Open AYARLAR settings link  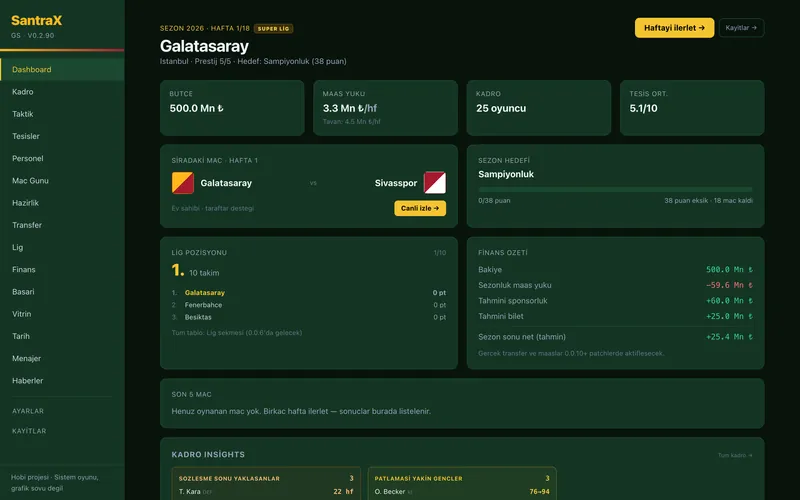click(x=28, y=411)
